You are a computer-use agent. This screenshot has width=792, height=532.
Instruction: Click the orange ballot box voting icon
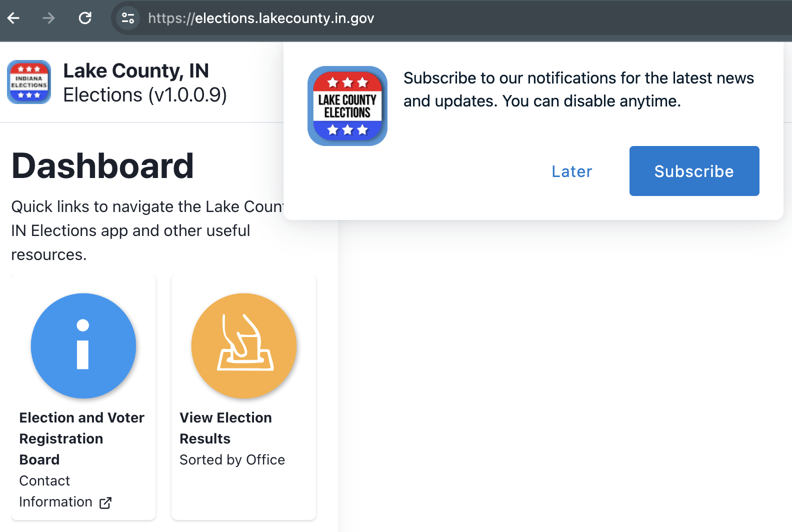(244, 346)
